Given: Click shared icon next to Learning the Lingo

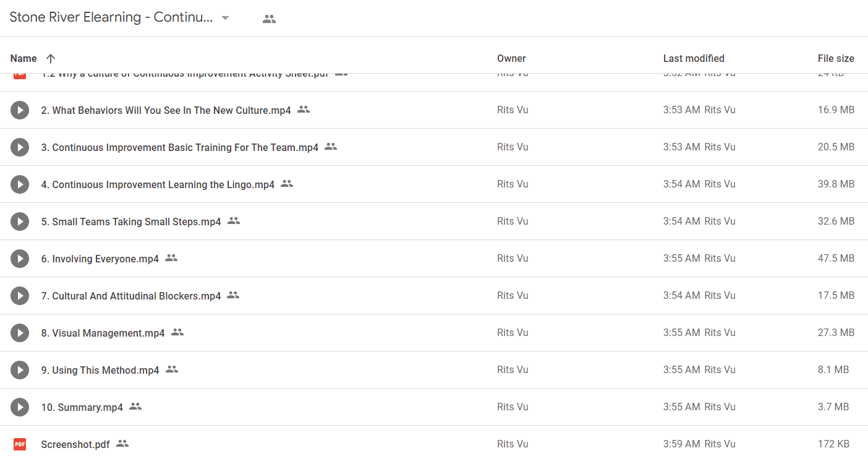Looking at the screenshot, I should pyautogui.click(x=287, y=184).
